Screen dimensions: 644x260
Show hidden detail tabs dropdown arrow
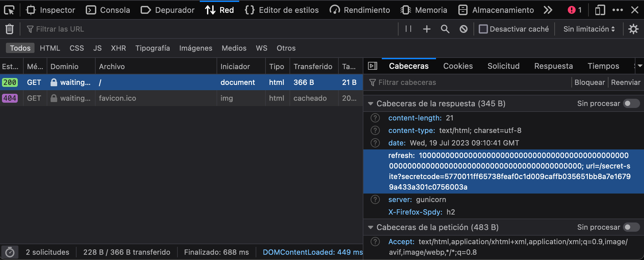click(640, 66)
